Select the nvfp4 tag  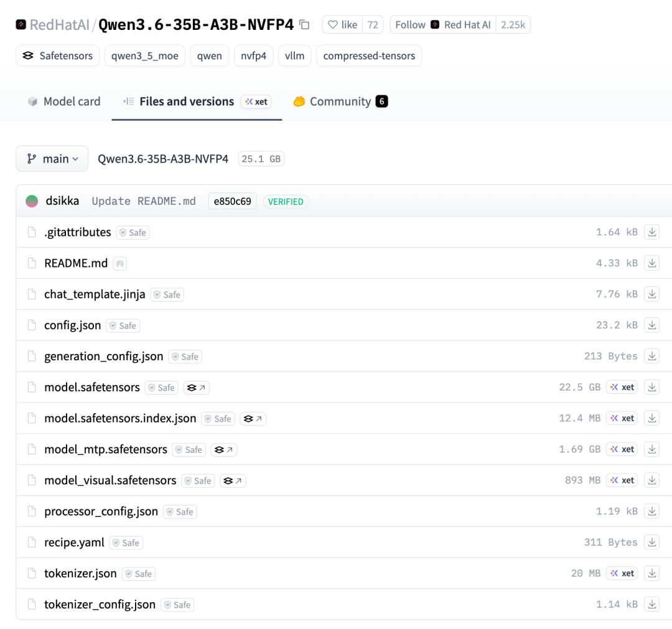[x=254, y=56]
